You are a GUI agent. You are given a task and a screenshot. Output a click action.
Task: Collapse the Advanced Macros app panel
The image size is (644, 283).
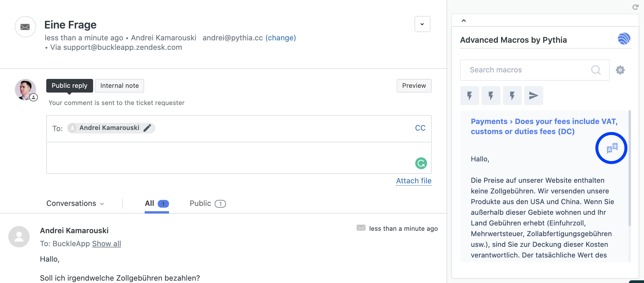tap(464, 20)
